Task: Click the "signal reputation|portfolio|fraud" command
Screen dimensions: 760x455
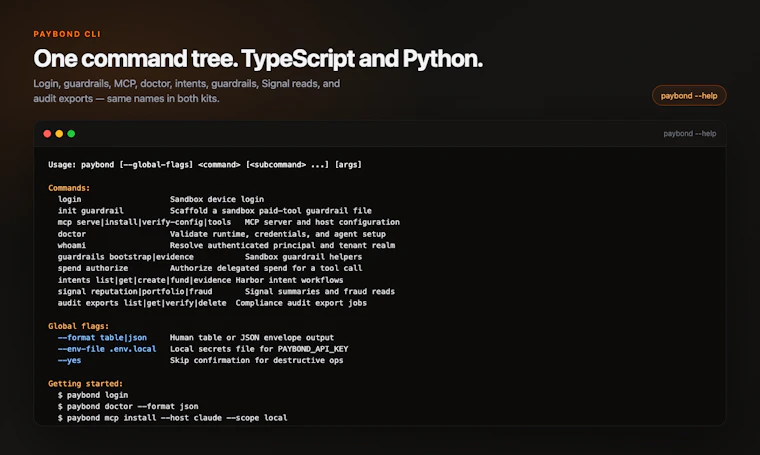Action: (135, 291)
